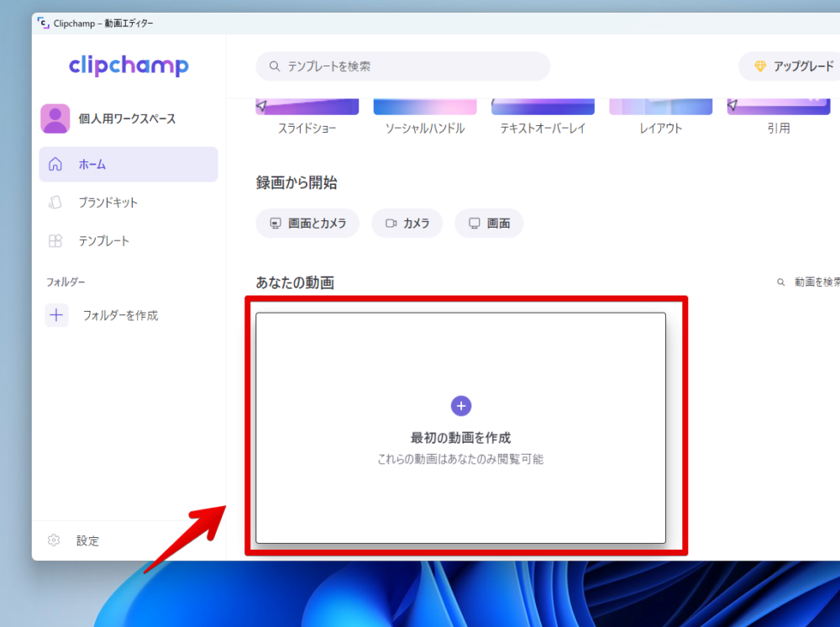Open 設定 using the gear icon
Viewport: 840px width, 627px height.
[52, 540]
